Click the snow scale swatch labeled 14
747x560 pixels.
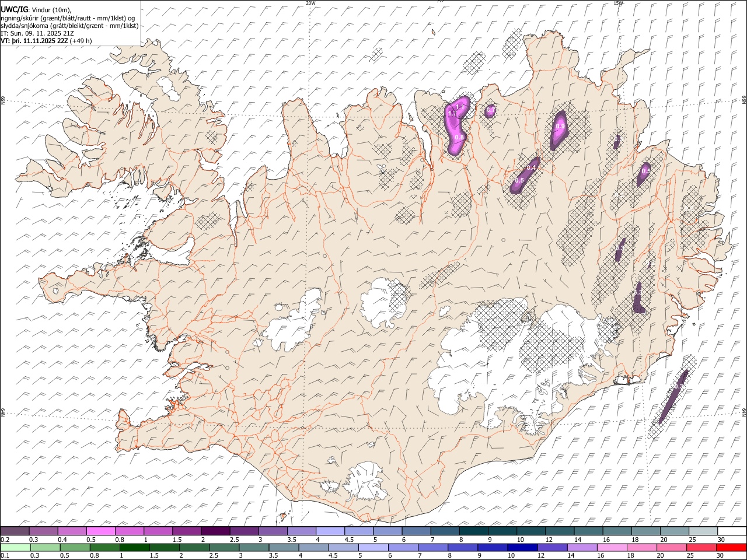pyautogui.click(x=588, y=531)
